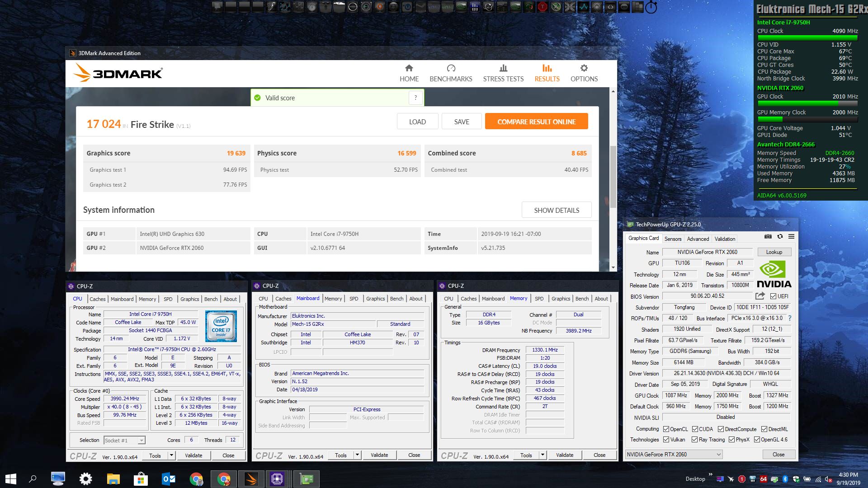Expand taskbar Desktop toolbar chevron
The image size is (868, 488).
(x=710, y=474)
